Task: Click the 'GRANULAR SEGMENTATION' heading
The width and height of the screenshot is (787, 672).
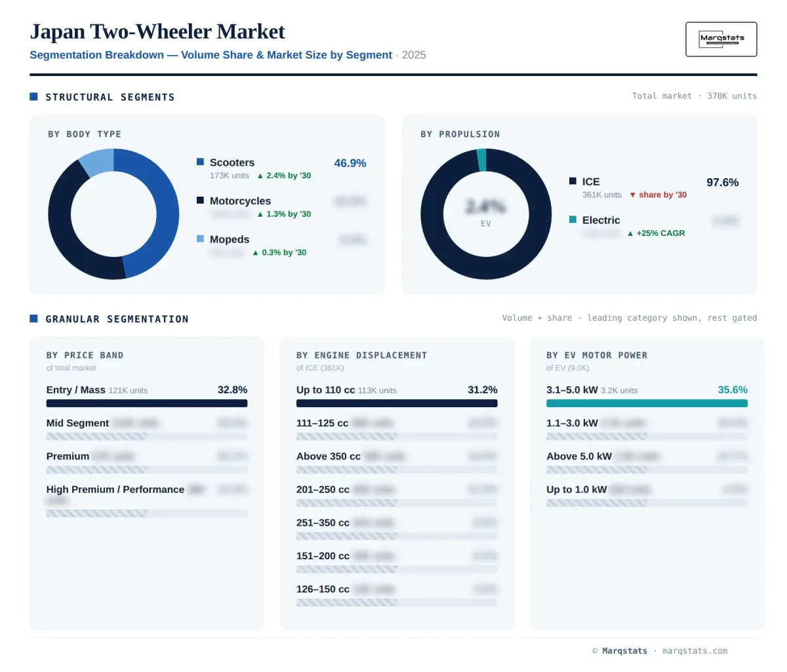Action: (117, 319)
